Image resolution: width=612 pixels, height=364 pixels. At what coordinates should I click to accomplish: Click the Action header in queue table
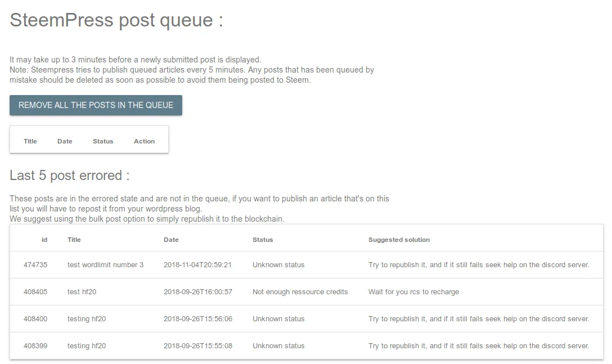coord(145,141)
